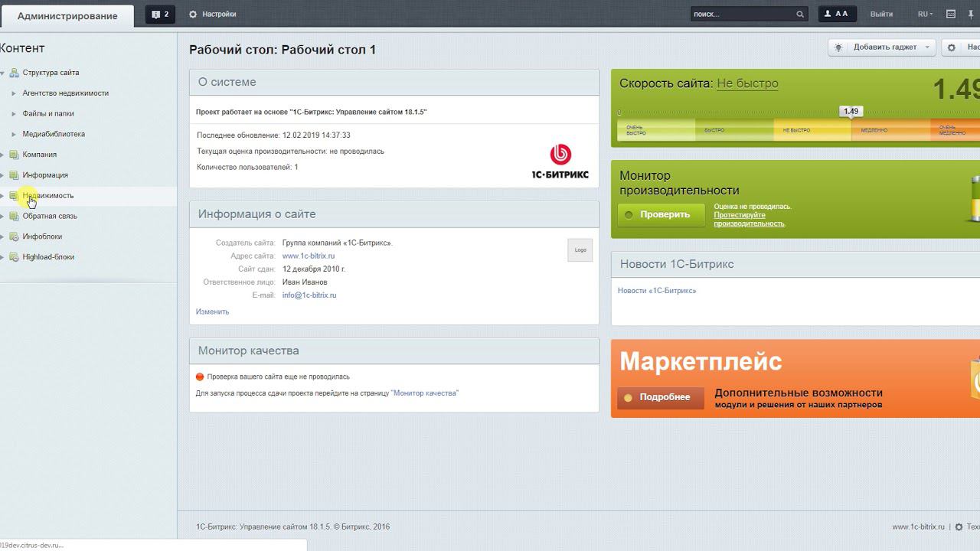
Task: Click the name Иван Иванов
Action: click(305, 282)
